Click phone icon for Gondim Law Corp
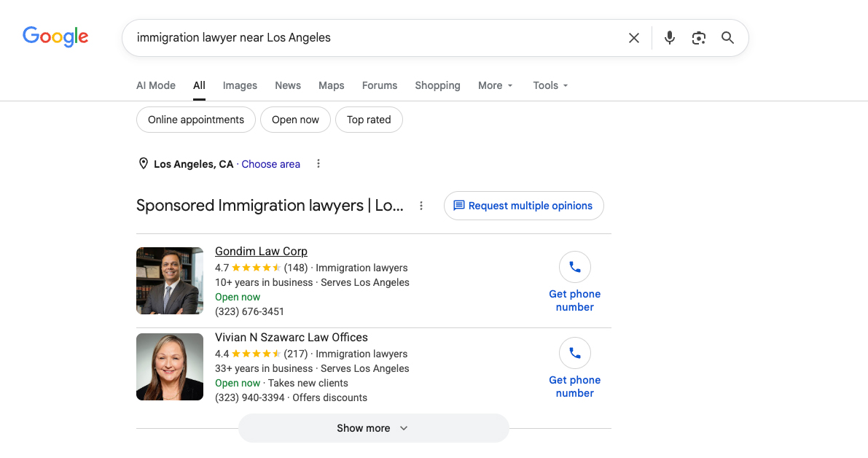The height and width of the screenshot is (458, 868). (574, 267)
